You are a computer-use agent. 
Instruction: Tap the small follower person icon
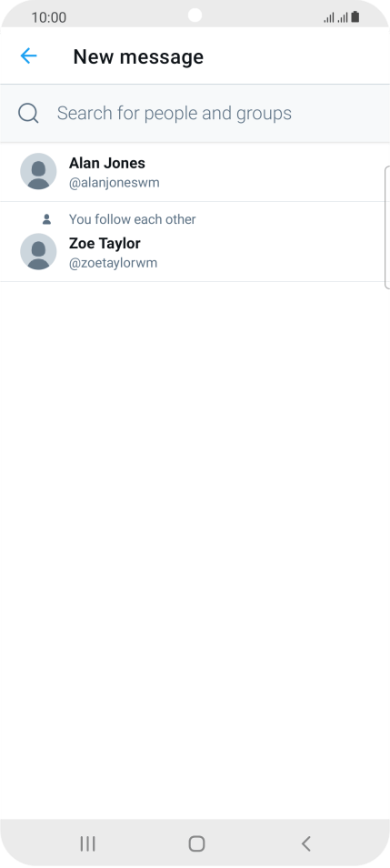[x=46, y=220]
